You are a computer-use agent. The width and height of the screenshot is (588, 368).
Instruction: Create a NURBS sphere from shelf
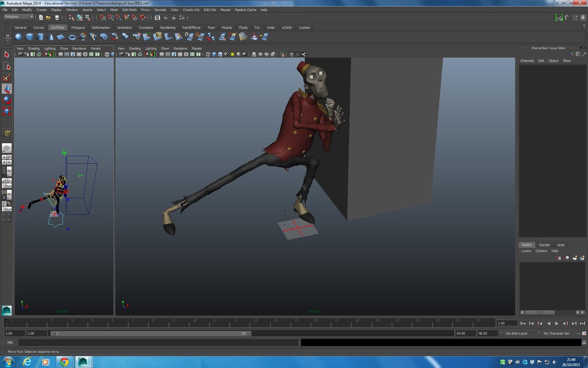coord(18,37)
